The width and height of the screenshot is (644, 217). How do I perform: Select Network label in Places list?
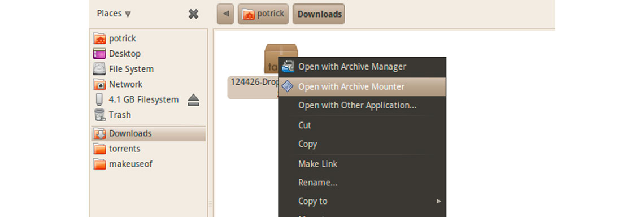125,84
